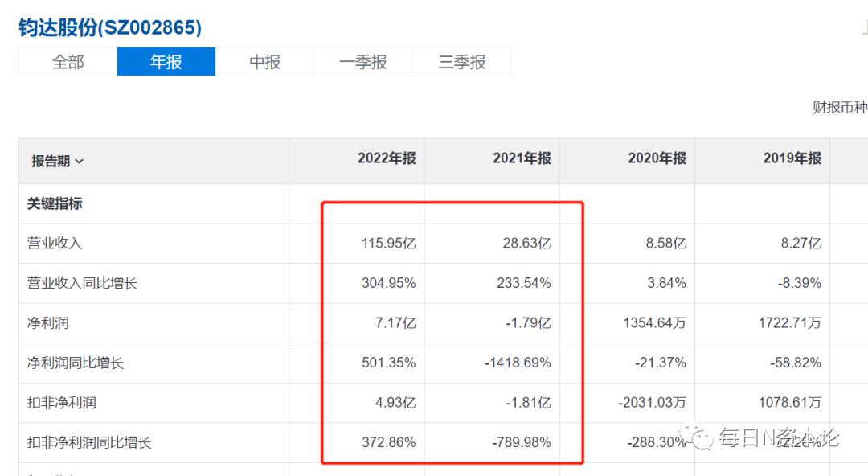Screen dimensions: 868x476
Task: Click the 4.93亿 value
Action: tap(395, 403)
